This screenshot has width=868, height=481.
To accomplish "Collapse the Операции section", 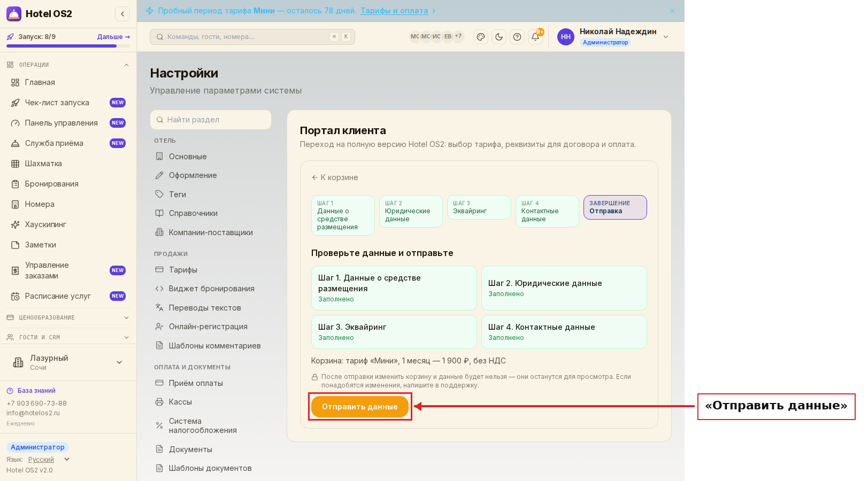I will tap(68, 65).
